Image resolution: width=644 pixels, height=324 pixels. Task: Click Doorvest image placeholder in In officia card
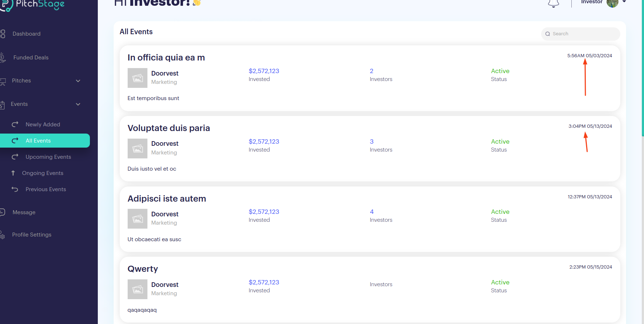pos(137,78)
